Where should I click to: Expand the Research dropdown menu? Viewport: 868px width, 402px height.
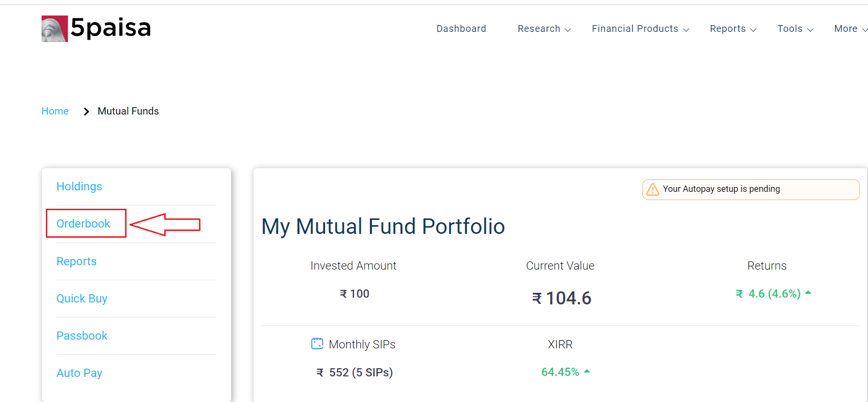point(544,29)
